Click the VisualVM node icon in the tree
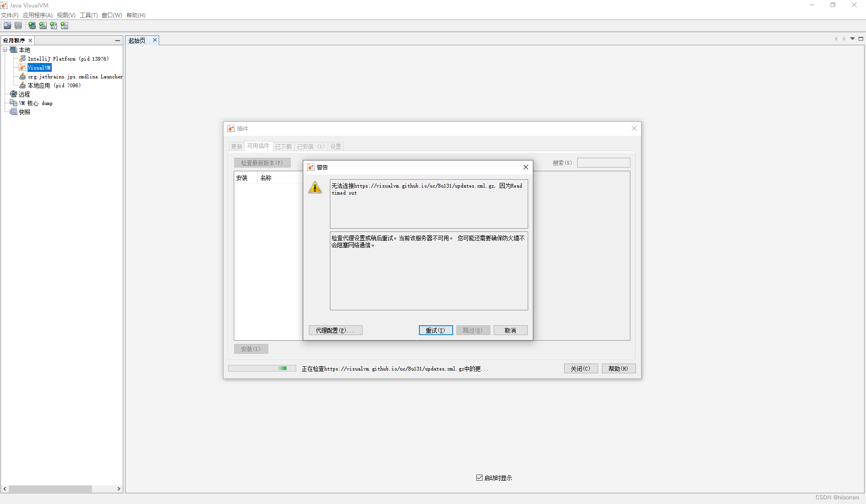This screenshot has height=504, width=866. [x=22, y=68]
